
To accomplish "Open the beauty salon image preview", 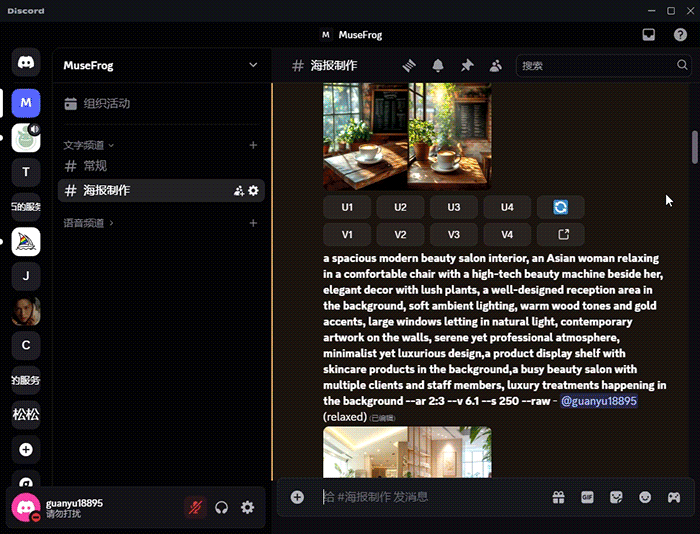I will pyautogui.click(x=407, y=452).
